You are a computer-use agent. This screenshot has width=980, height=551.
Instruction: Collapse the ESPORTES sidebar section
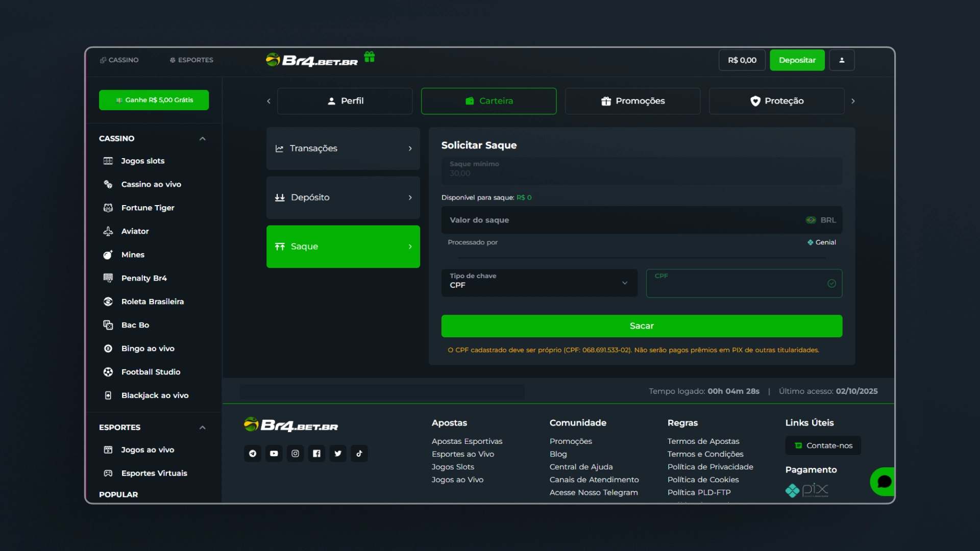203,428
